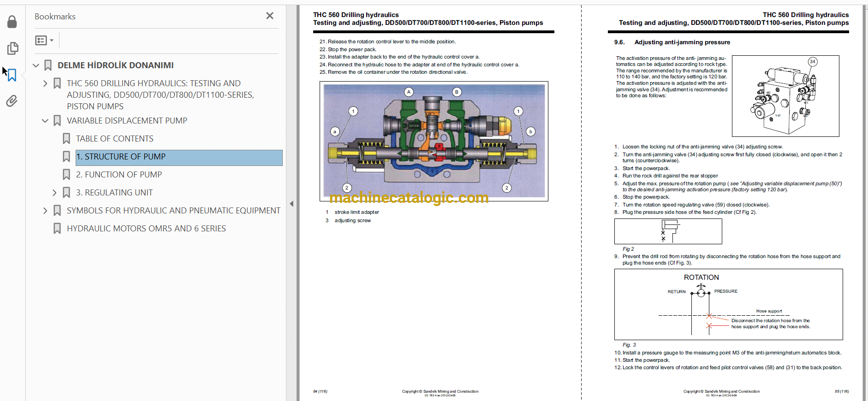Click the 'RETURN' label in rotation diagram
Image resolution: width=868 pixels, height=401 pixels.
(677, 292)
